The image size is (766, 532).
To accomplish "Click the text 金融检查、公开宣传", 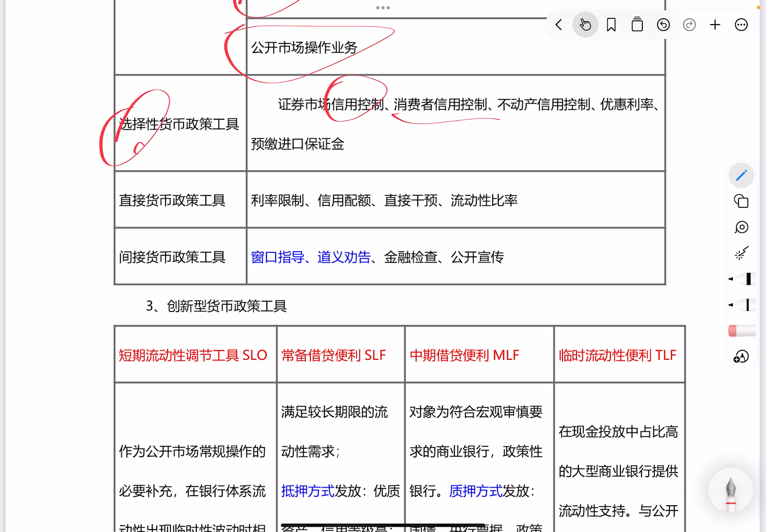I will pos(444,257).
